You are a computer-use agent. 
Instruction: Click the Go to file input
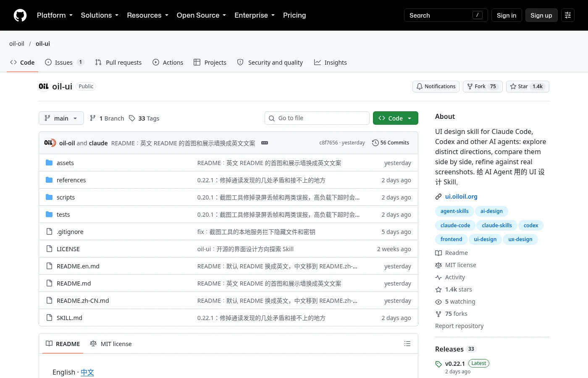tap(317, 118)
